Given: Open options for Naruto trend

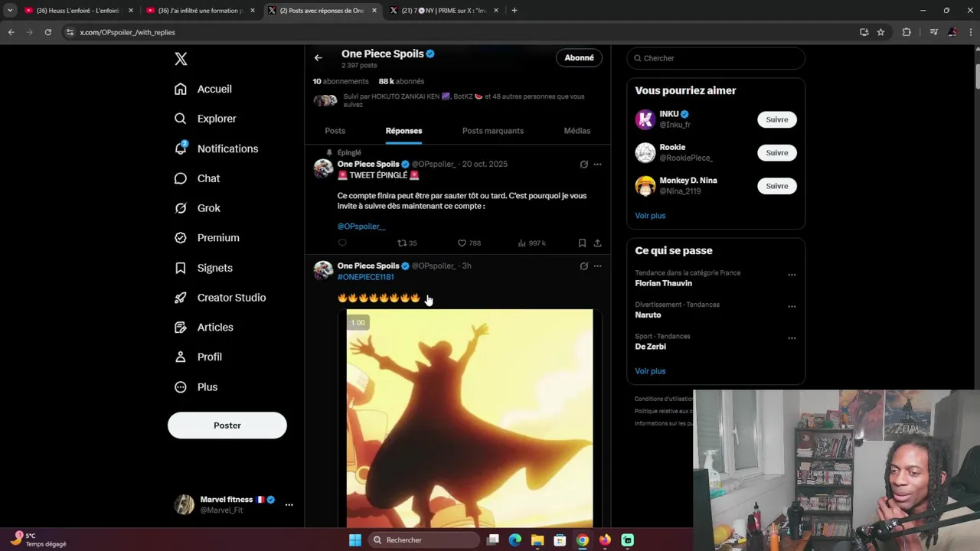Looking at the screenshot, I should (792, 306).
